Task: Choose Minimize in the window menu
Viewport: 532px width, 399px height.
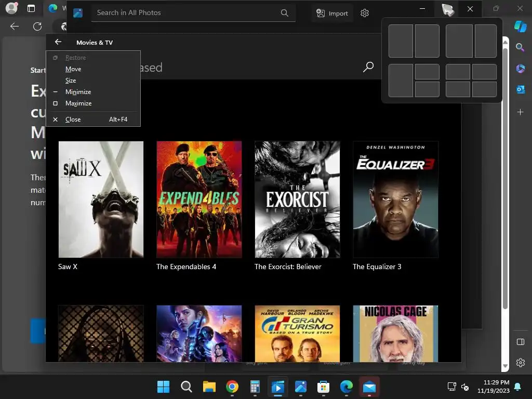Action: point(94,92)
